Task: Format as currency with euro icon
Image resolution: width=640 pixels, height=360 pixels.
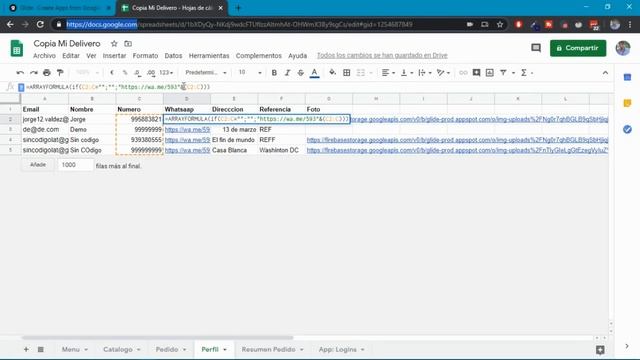Action: (x=112, y=73)
